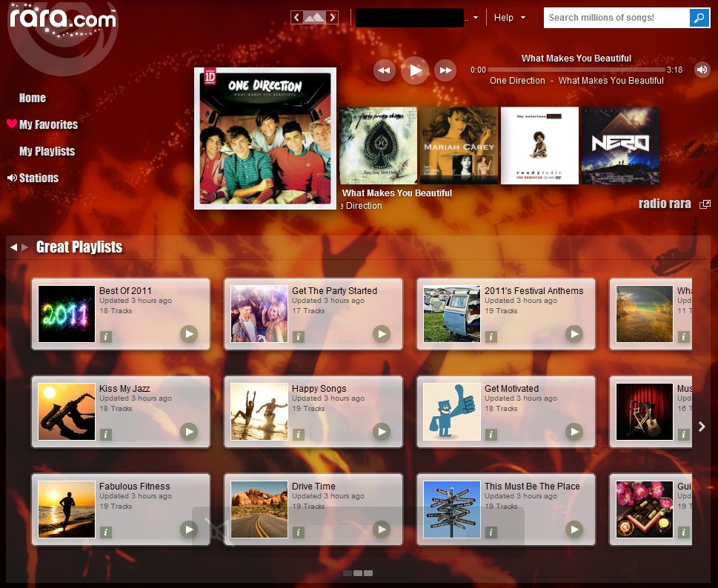Play the This Must Be The Place playlist

pos(574,529)
